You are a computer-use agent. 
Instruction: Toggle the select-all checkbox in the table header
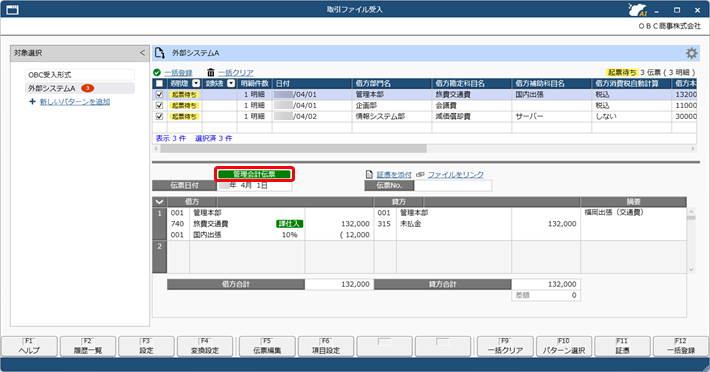tap(159, 83)
